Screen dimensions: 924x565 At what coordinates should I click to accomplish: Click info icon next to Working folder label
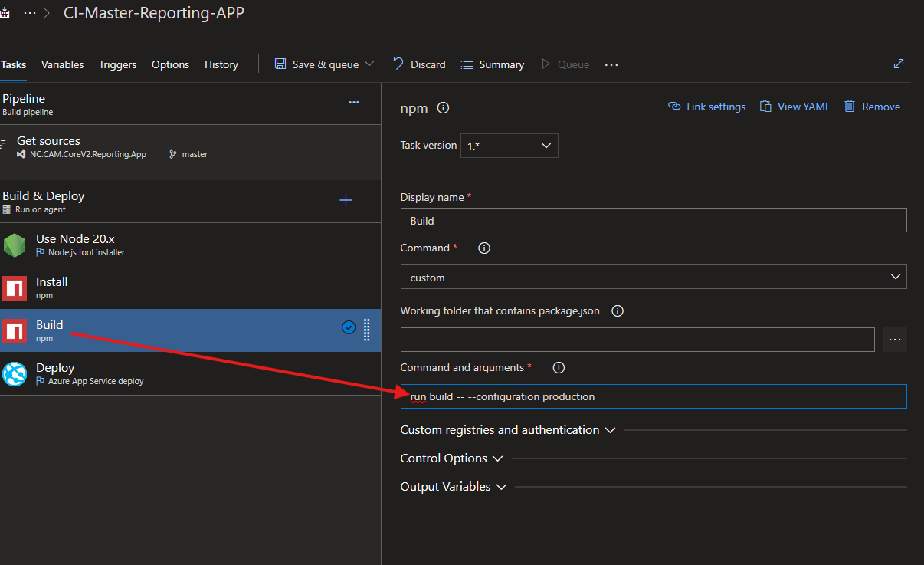click(618, 311)
